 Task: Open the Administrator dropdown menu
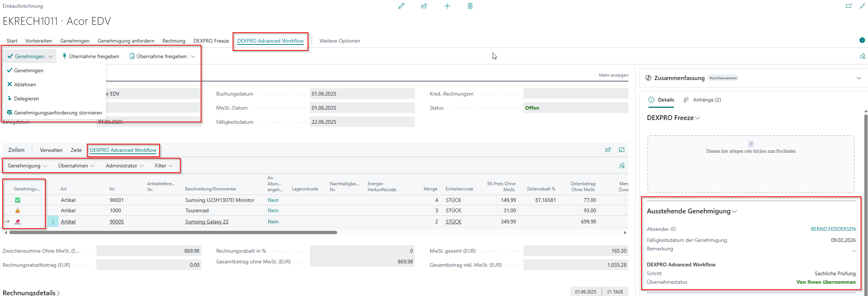[x=125, y=166]
